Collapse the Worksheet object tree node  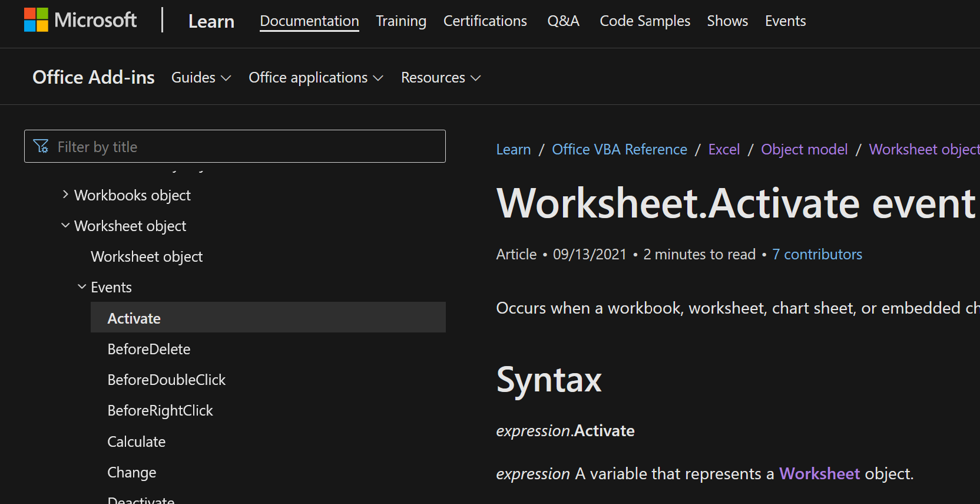(x=65, y=225)
